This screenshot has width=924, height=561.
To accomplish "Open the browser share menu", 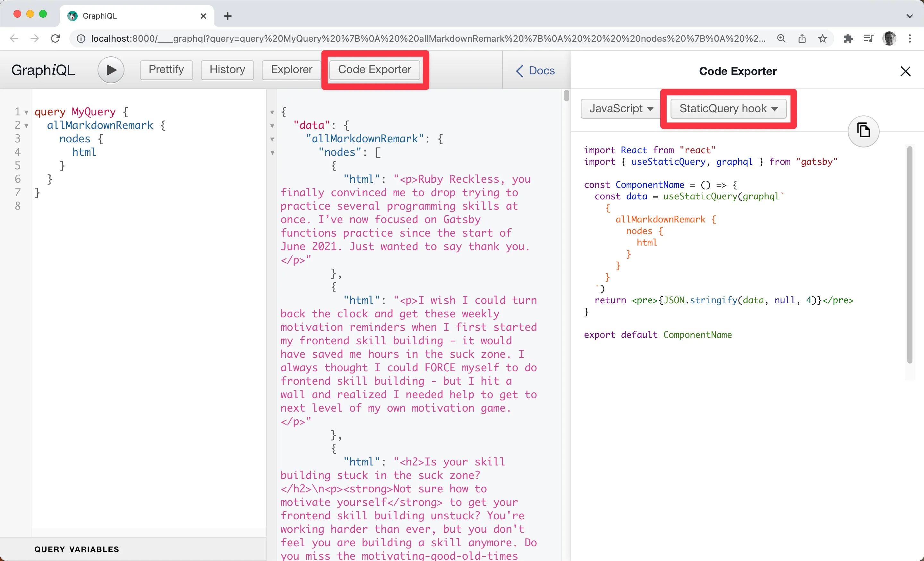I will pos(802,38).
